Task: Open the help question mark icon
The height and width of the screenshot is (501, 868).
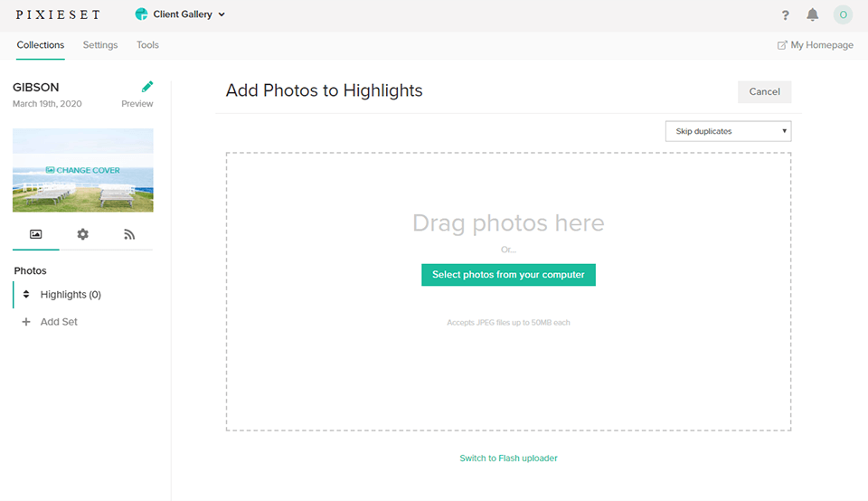Action: click(x=785, y=15)
